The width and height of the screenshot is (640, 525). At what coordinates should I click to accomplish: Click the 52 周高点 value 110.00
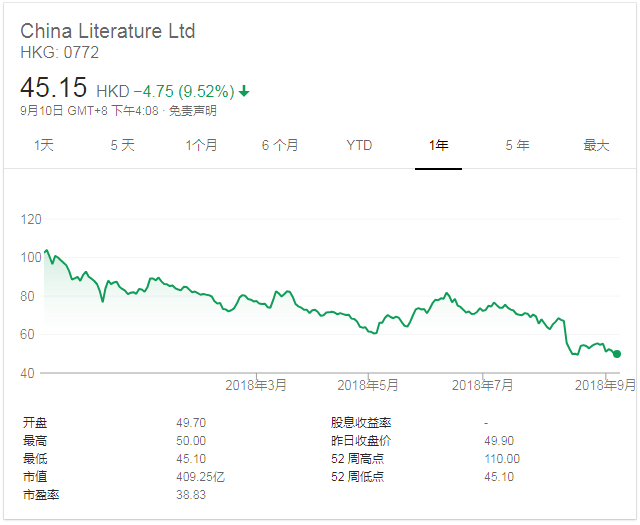[501, 459]
